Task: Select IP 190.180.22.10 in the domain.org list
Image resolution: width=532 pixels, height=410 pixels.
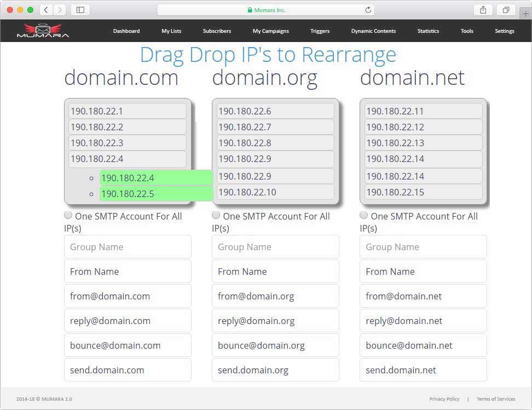Action: tap(275, 192)
